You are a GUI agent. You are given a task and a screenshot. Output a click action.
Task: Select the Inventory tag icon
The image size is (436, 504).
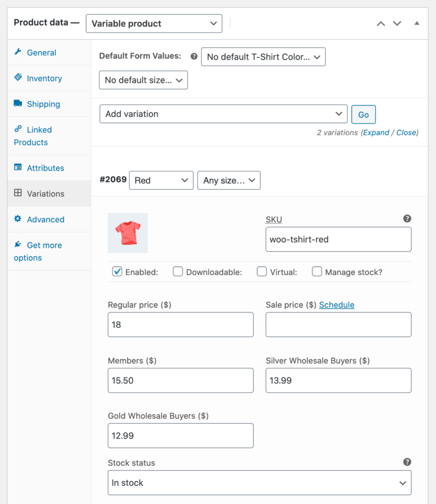(18, 78)
